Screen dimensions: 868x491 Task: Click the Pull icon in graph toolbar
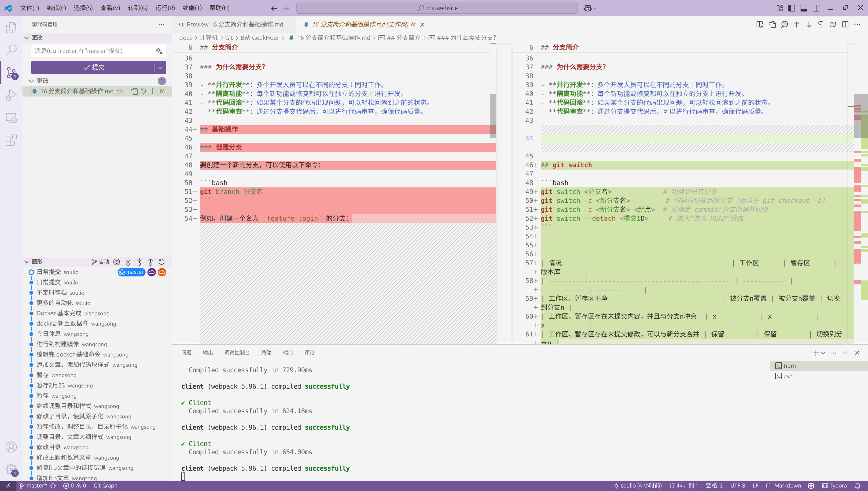point(139,262)
